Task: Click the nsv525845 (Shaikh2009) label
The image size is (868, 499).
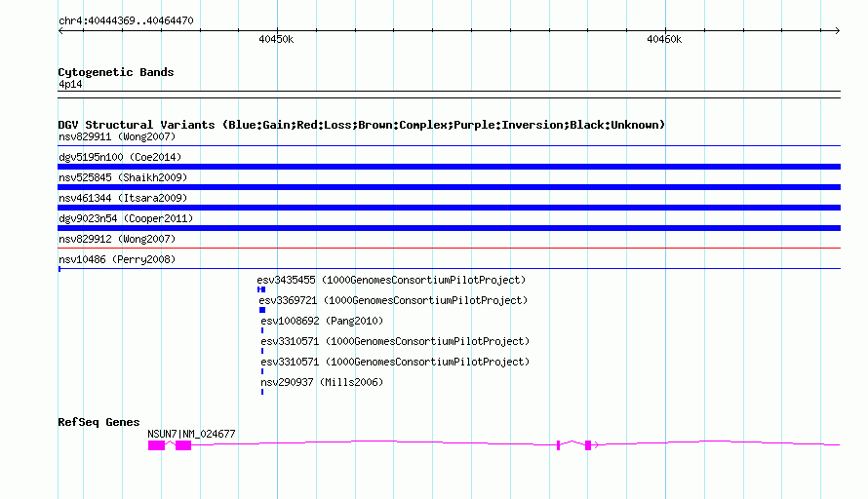Action: point(123,177)
